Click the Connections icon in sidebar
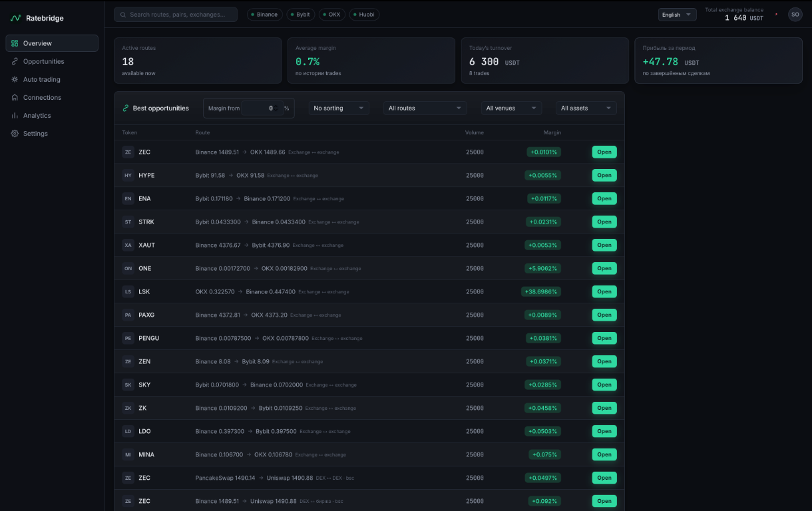Screen dimensions: 812x511 point(15,97)
